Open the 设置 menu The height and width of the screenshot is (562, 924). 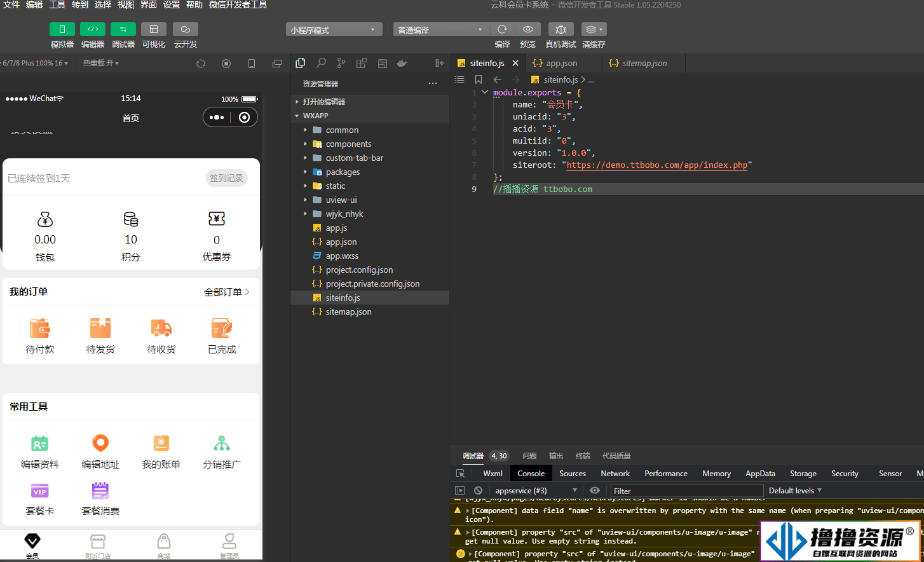tap(172, 4)
